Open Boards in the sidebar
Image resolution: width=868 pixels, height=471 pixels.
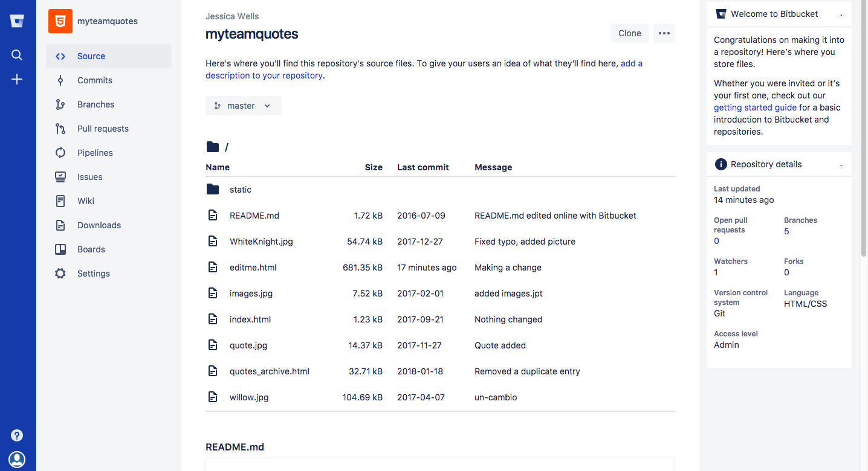109,249
